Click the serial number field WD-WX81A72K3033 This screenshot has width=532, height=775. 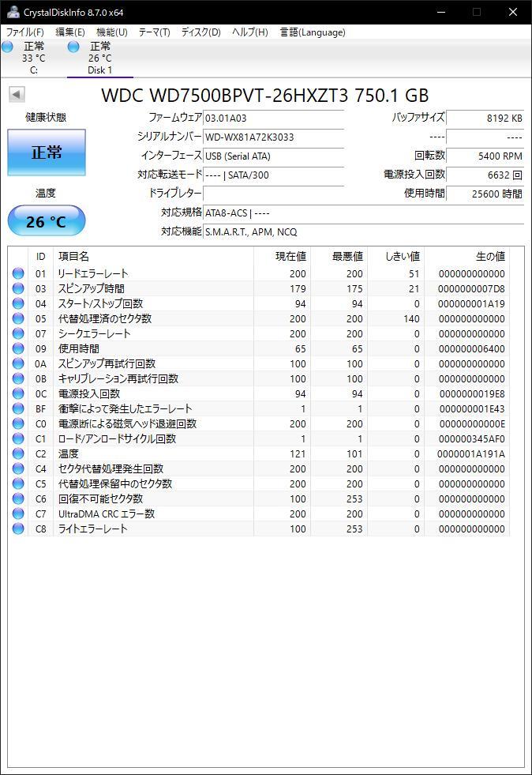[x=273, y=137]
